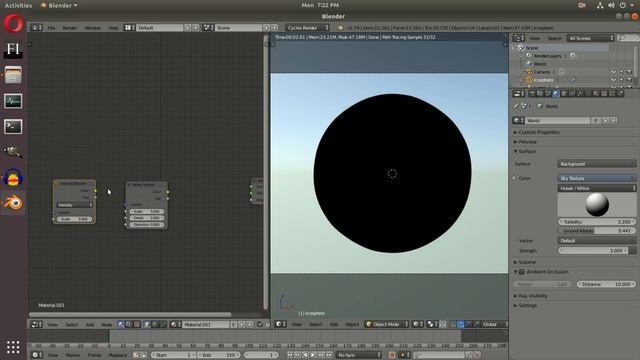Open the system monitor dock icon
The image size is (640, 360).
click(x=13, y=101)
